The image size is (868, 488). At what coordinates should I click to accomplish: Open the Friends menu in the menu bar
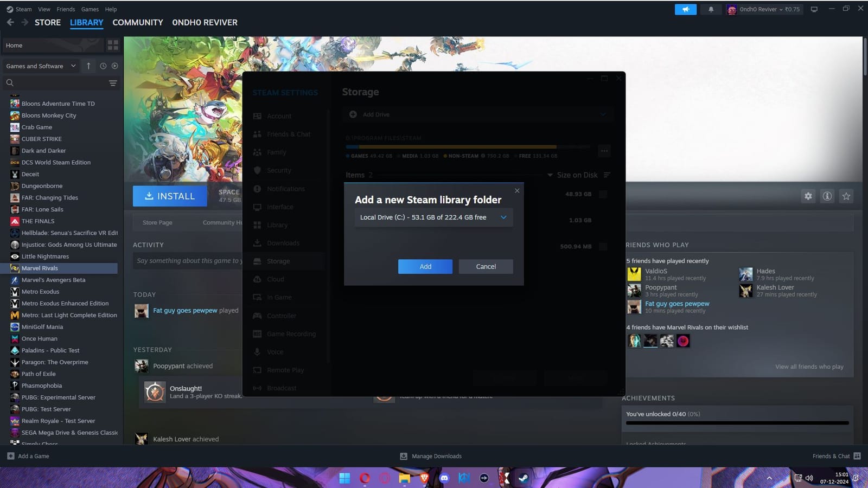coord(65,9)
